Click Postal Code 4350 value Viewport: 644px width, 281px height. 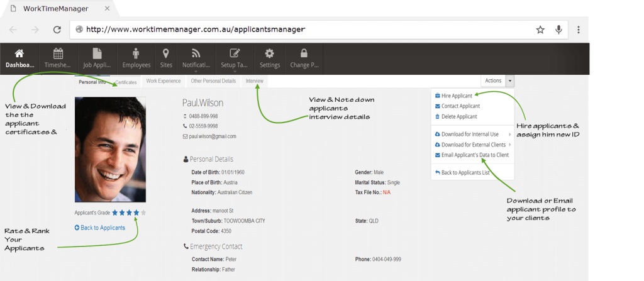[x=226, y=231]
